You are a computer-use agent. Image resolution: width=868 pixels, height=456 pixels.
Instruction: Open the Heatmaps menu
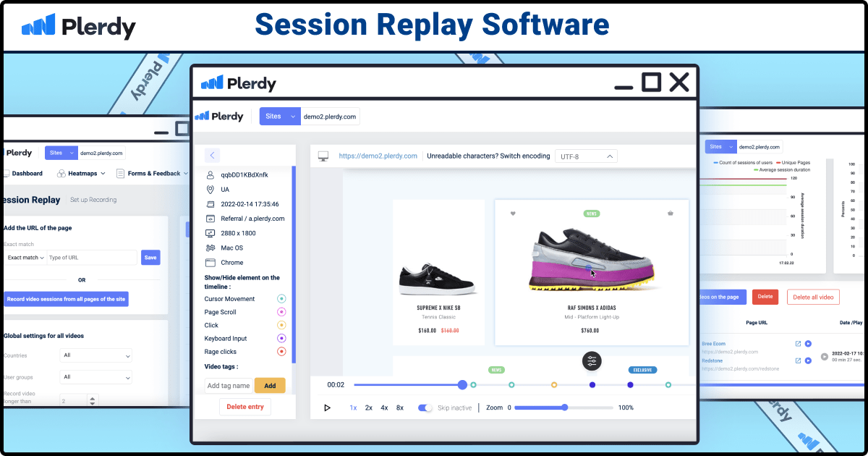pyautogui.click(x=81, y=173)
